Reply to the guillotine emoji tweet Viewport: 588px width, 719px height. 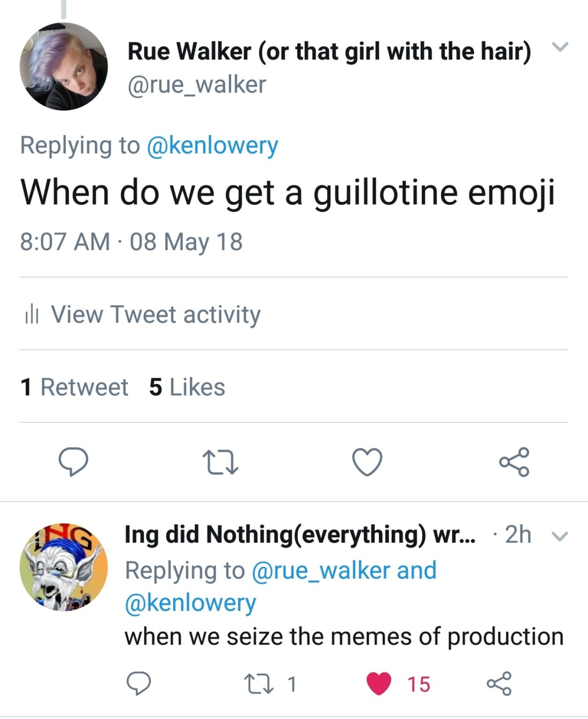(73, 462)
